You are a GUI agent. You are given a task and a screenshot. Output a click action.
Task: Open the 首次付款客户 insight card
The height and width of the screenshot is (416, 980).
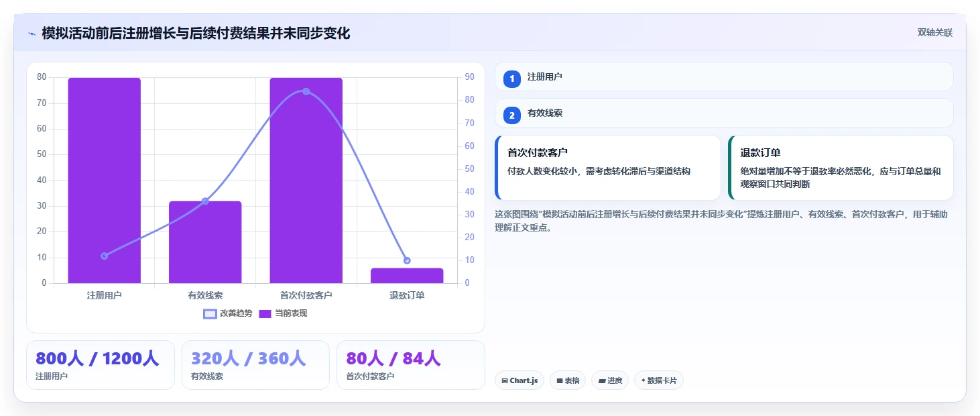[x=608, y=168]
